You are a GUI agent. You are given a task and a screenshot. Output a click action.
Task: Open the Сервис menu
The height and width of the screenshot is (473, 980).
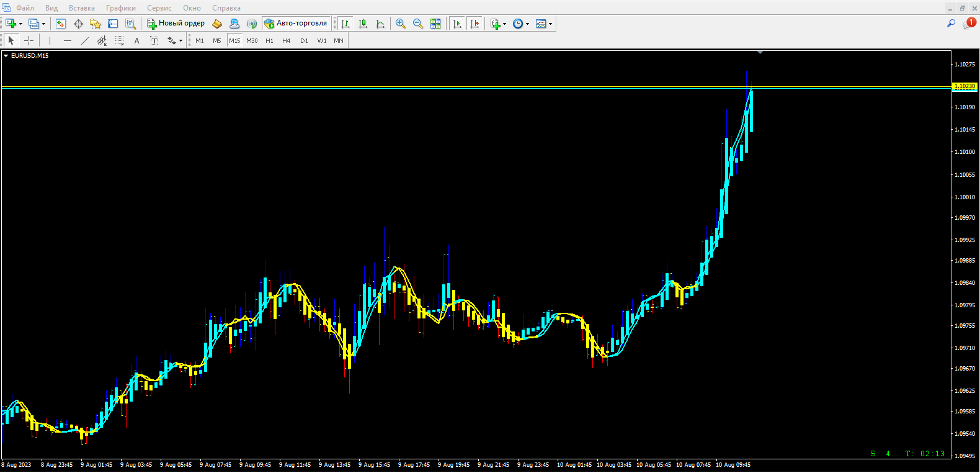click(159, 8)
